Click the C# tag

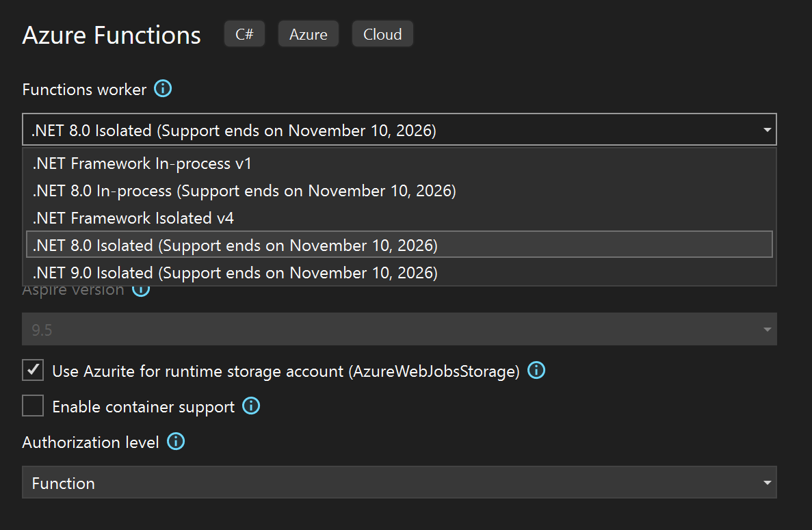tap(244, 34)
